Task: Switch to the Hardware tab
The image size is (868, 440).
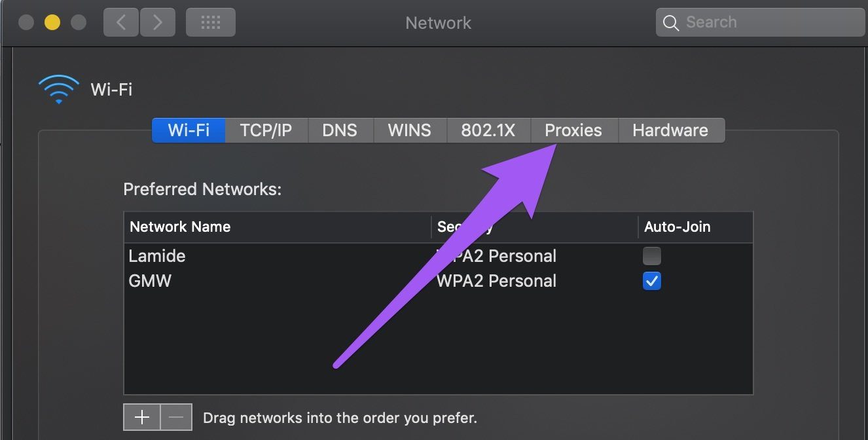Action: [x=671, y=130]
